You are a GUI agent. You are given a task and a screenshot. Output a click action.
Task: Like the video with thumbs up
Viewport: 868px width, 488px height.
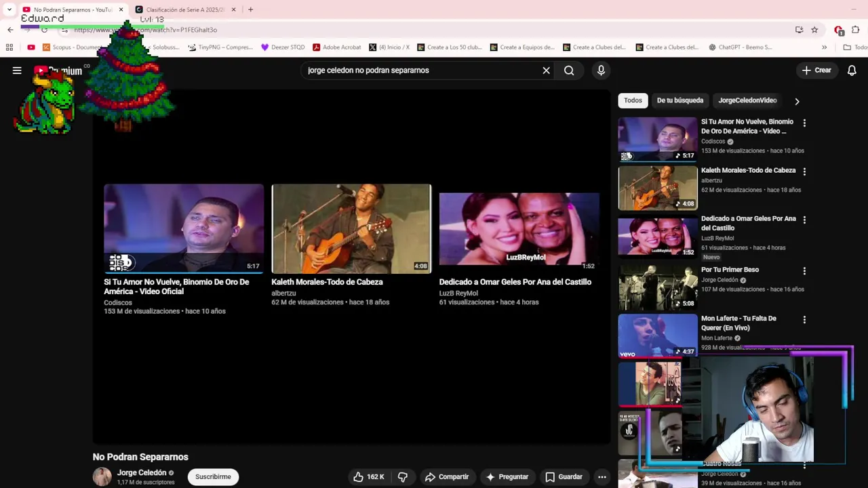point(368,476)
